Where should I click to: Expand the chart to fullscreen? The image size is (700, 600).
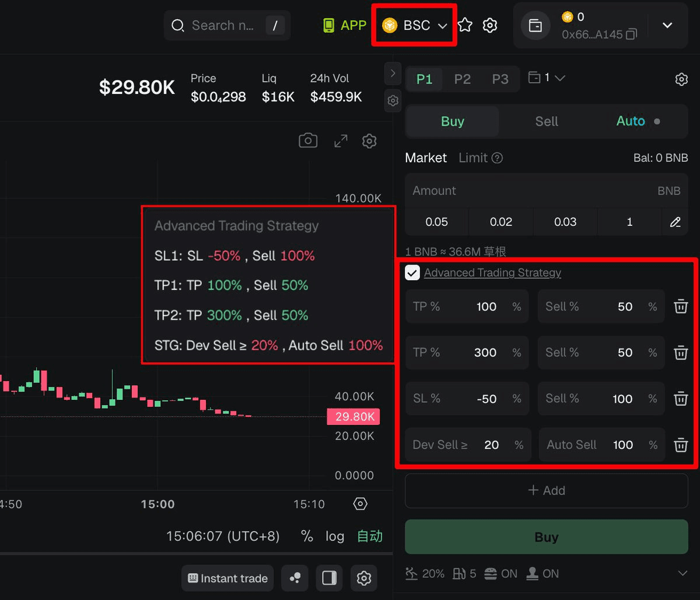click(341, 140)
